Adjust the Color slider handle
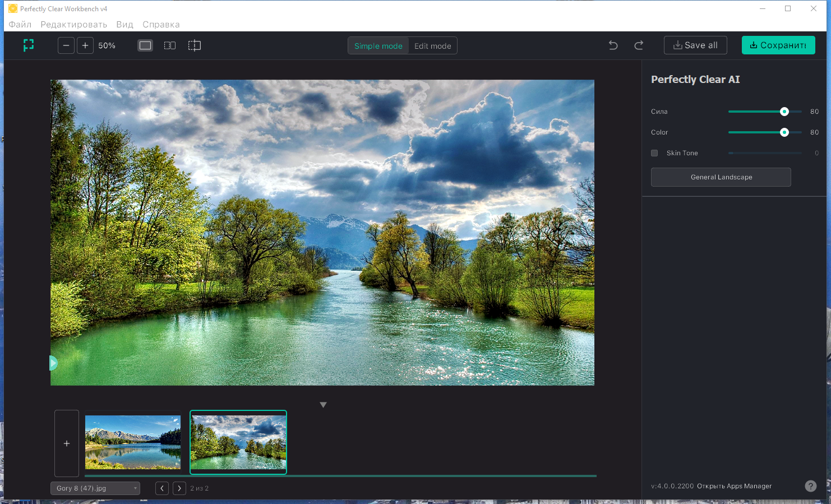The height and width of the screenshot is (504, 831). [784, 132]
